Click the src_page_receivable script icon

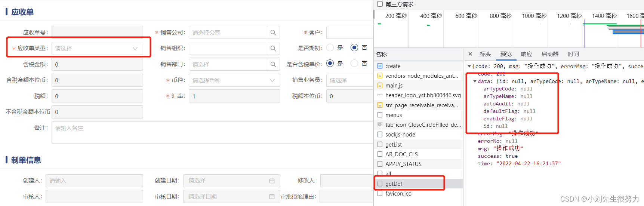click(380, 105)
